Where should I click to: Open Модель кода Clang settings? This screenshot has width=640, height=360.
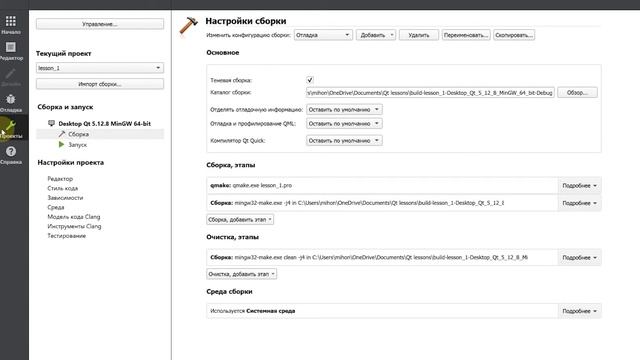[74, 217]
